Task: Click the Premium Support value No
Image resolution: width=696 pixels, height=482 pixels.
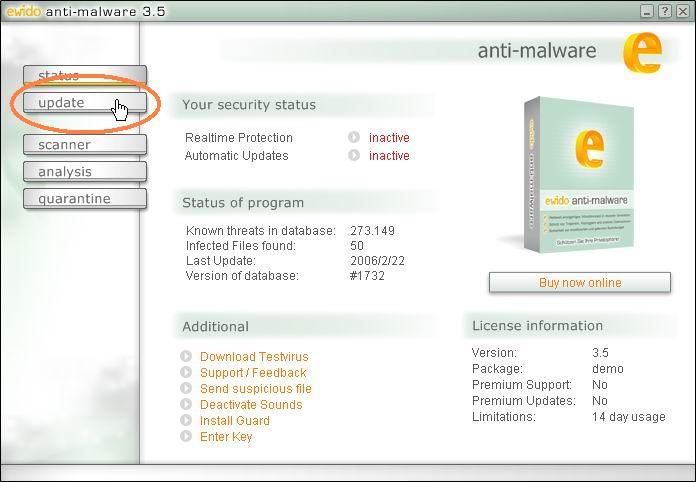Action: click(600, 385)
